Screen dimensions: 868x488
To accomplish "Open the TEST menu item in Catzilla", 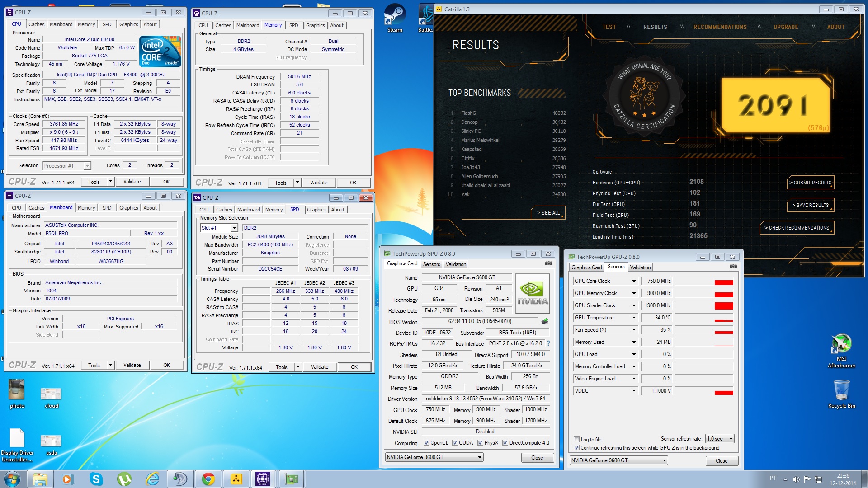I will [x=609, y=27].
